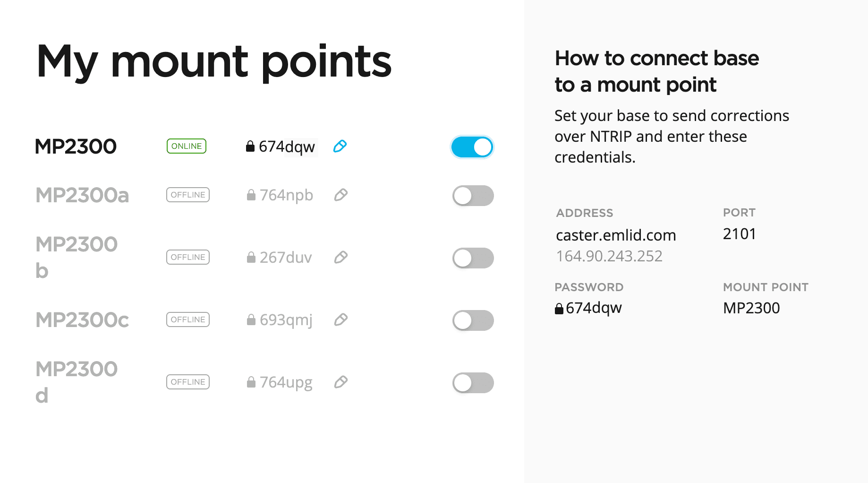Click the caster.emlid.com address
This screenshot has height=483, width=868.
tap(616, 235)
